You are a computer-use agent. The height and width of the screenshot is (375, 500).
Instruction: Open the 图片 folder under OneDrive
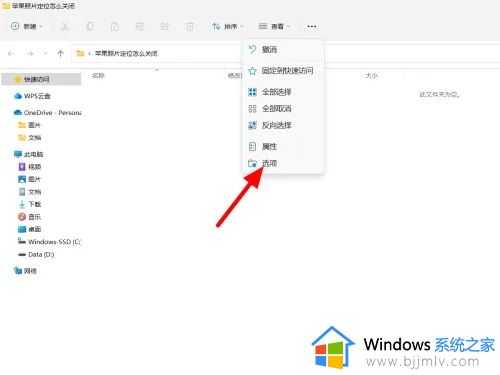29,125
